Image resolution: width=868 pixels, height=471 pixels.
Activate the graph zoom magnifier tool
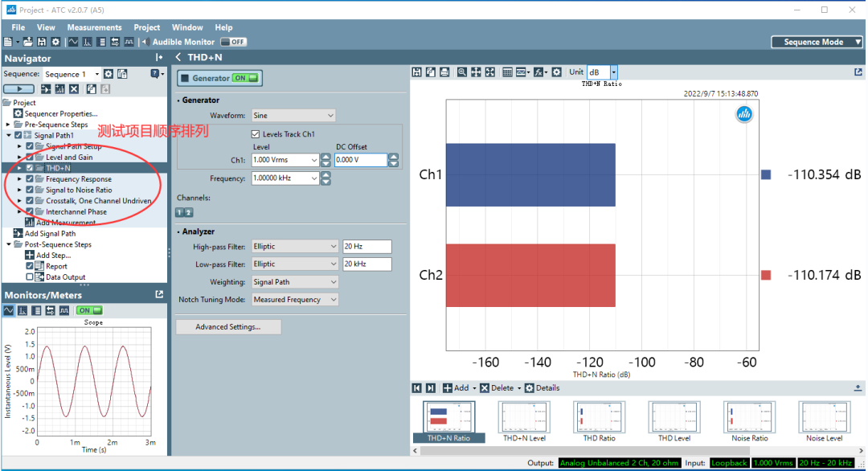(461, 72)
